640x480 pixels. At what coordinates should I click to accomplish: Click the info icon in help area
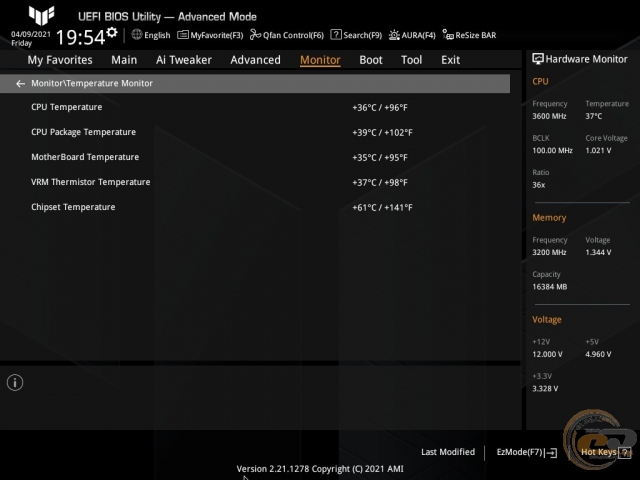coord(15,383)
